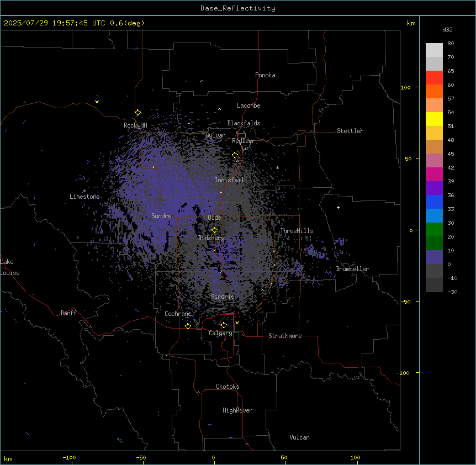
Task: Click the Blackfalds city label
Action: (x=244, y=123)
